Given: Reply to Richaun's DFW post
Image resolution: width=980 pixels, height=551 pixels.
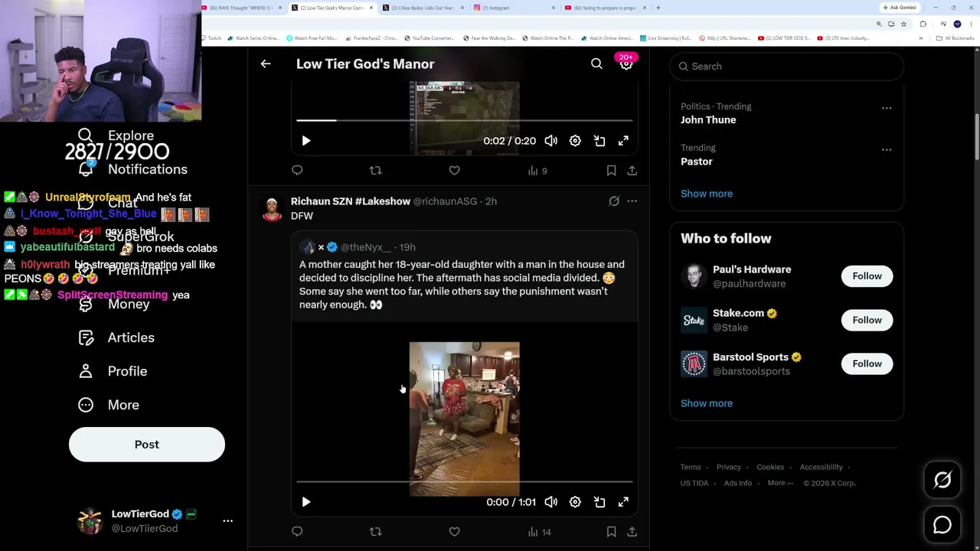Looking at the screenshot, I should pos(297,532).
